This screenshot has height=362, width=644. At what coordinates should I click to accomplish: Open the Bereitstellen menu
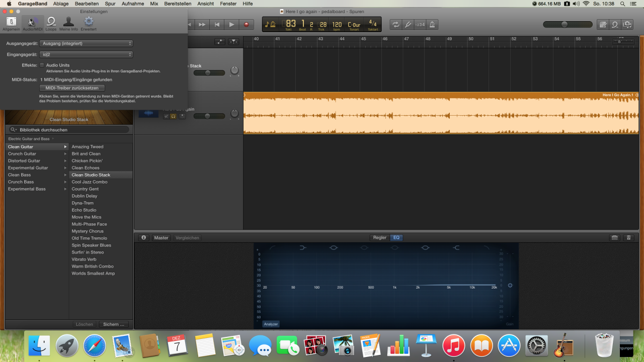pyautogui.click(x=178, y=4)
